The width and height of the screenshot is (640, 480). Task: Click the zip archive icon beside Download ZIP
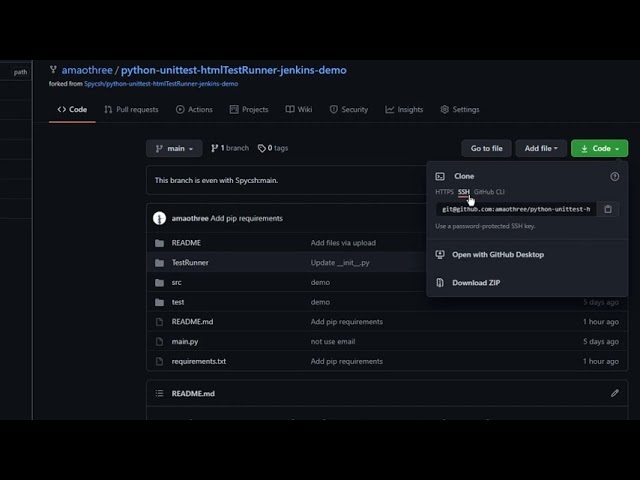coord(440,282)
